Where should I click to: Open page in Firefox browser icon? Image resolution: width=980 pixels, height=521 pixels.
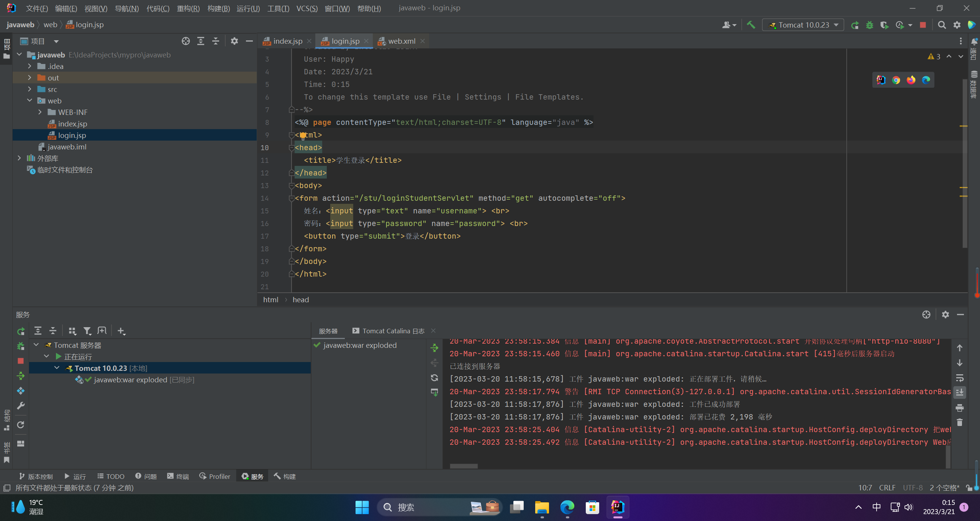tap(911, 80)
